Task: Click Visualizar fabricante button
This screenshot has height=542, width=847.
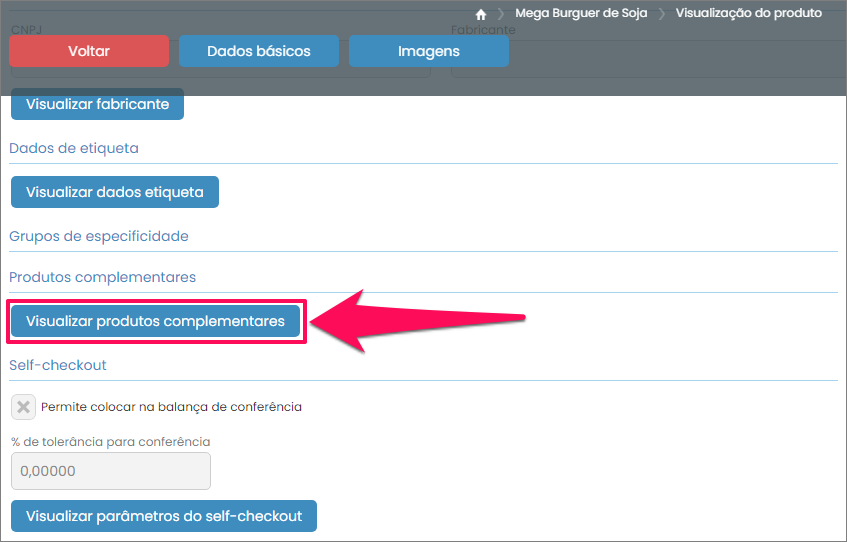Action: [x=97, y=104]
